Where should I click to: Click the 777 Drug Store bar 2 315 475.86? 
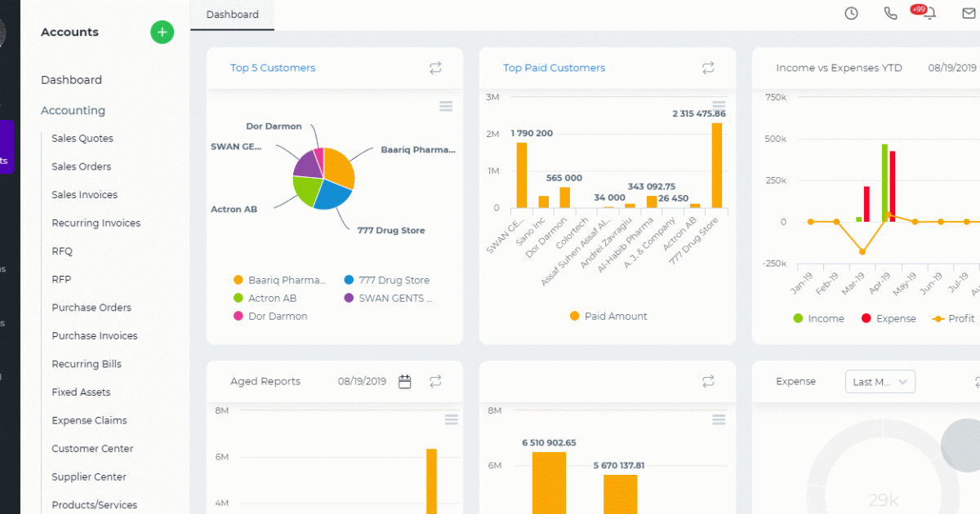coord(717,165)
